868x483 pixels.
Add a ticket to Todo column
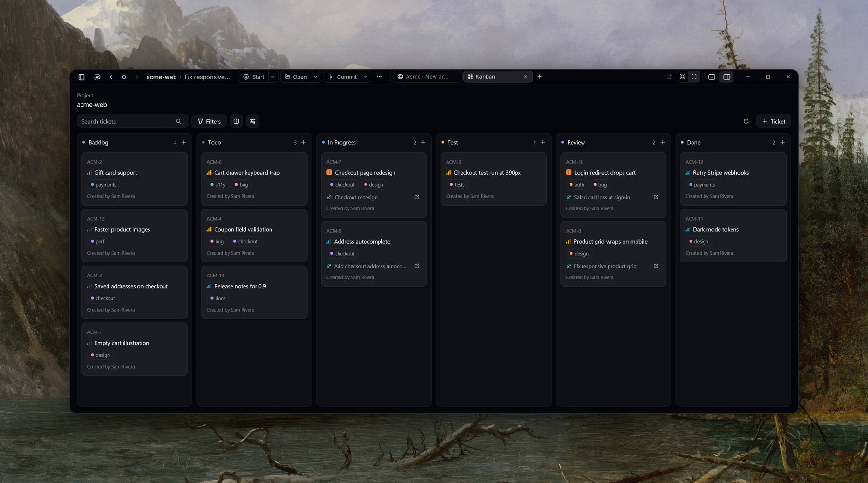pos(303,142)
